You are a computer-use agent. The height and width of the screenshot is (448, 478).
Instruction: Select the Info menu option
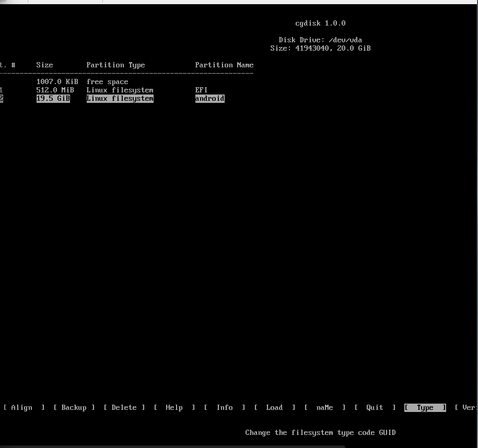[x=225, y=408]
